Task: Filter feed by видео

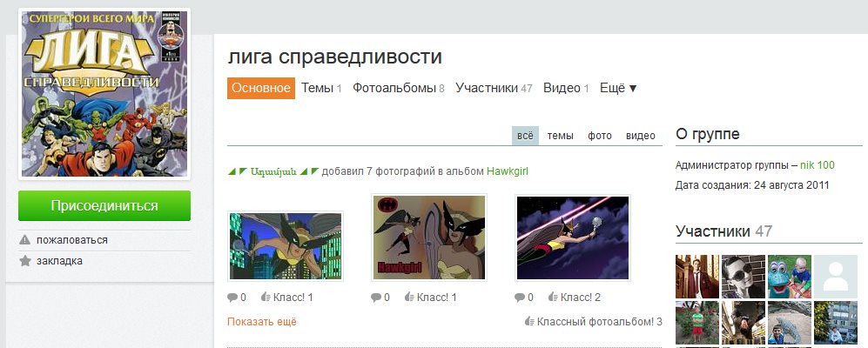Action: tap(641, 136)
